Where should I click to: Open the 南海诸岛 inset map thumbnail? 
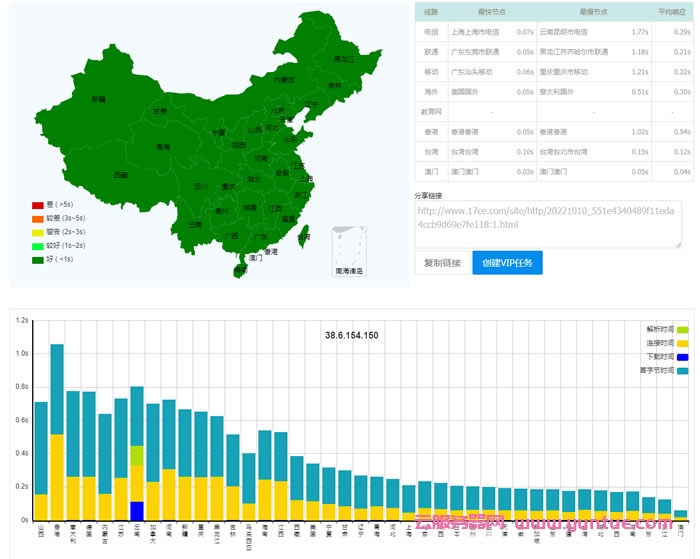[349, 250]
